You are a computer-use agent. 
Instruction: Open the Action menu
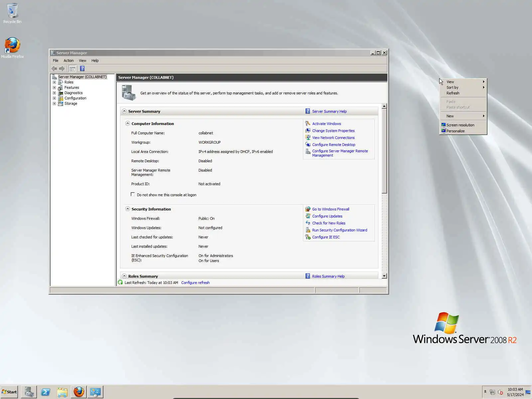[x=68, y=61]
